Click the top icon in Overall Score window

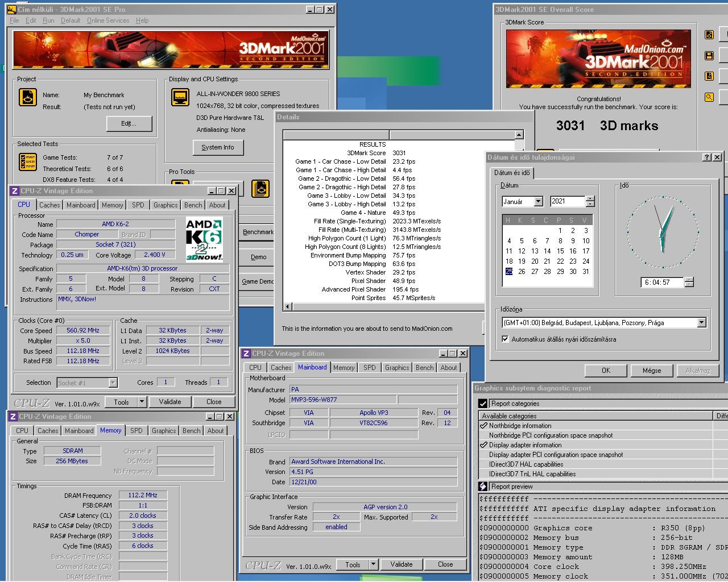click(x=709, y=34)
